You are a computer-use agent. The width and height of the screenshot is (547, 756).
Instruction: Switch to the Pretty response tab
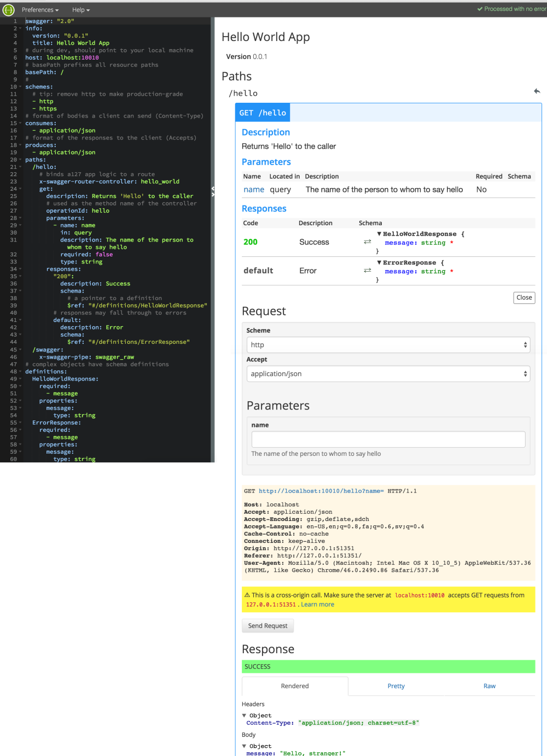coord(396,686)
